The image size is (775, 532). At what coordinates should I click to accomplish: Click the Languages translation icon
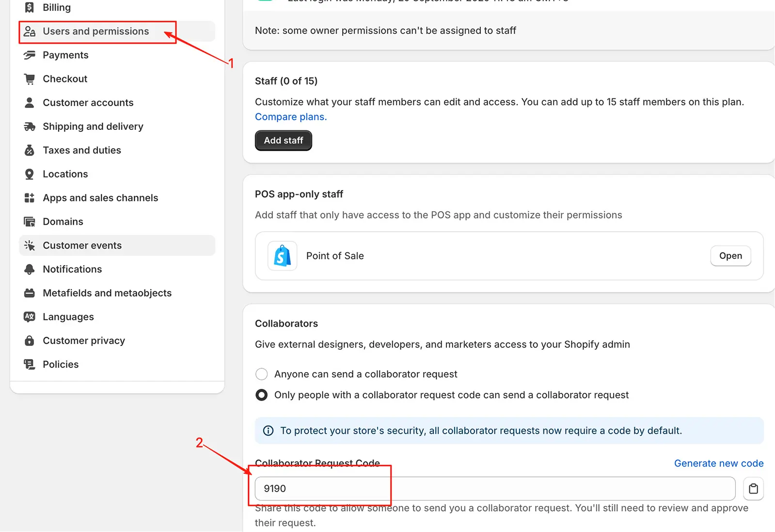click(29, 316)
